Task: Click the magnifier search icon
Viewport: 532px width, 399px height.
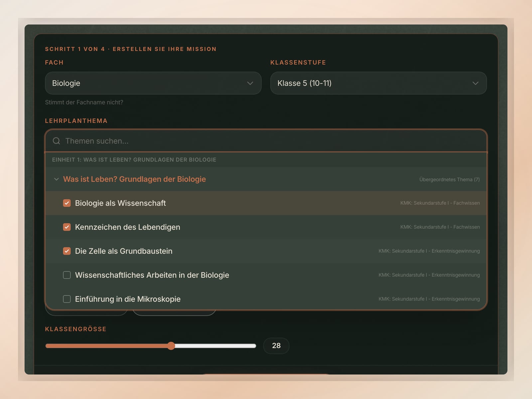Action: pyautogui.click(x=57, y=141)
